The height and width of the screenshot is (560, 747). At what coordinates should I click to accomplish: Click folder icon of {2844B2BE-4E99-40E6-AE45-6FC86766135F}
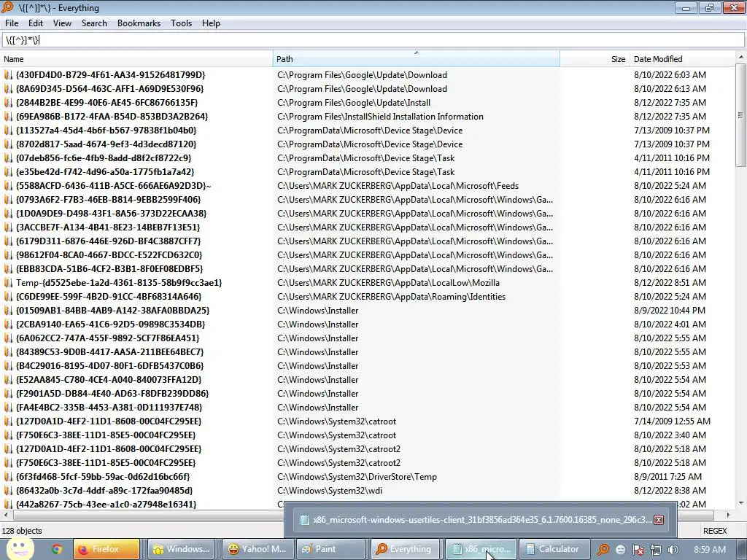[7, 102]
